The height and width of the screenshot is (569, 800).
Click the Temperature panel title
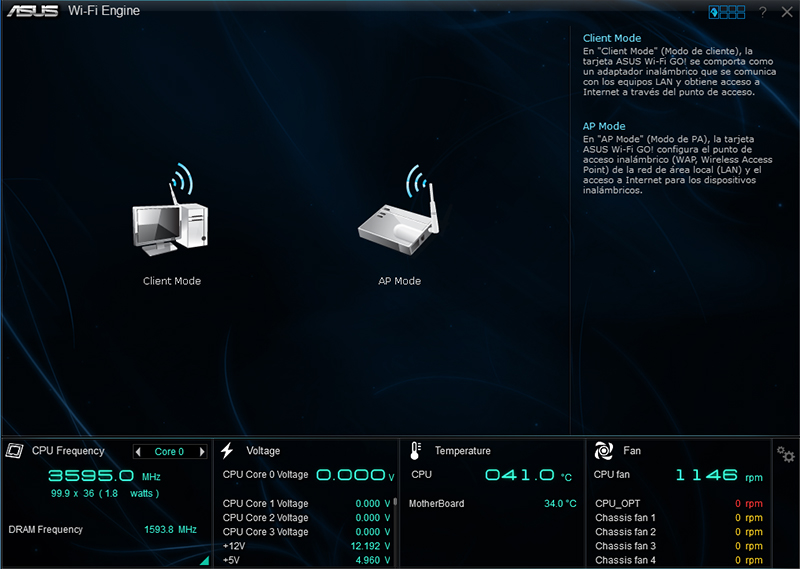(x=463, y=451)
